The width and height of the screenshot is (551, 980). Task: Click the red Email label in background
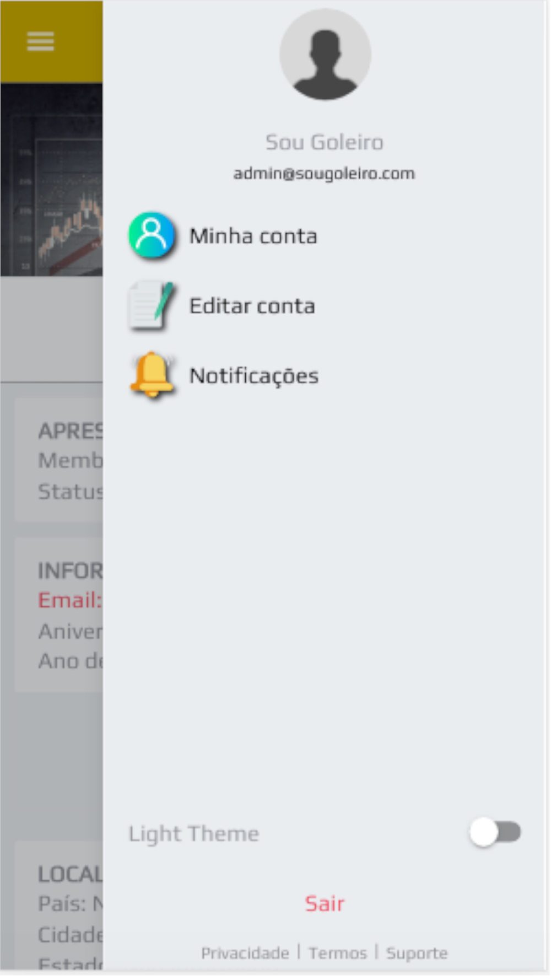pos(70,600)
